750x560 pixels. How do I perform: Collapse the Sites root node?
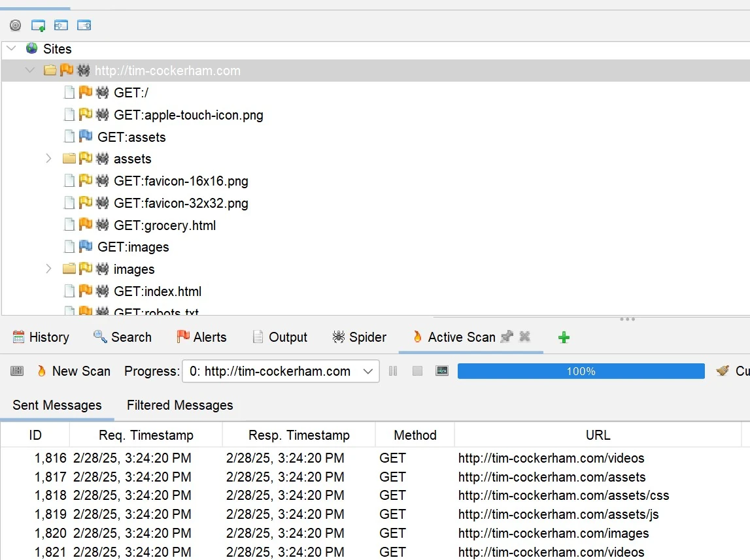click(11, 48)
